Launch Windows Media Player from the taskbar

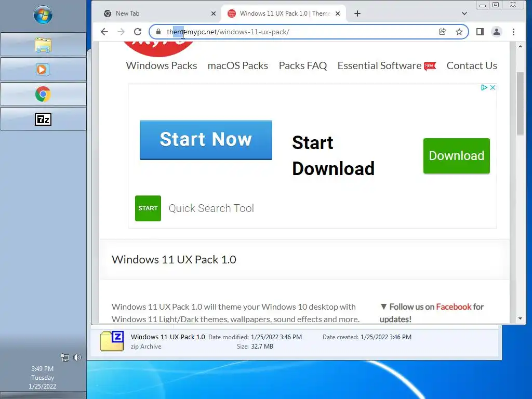(x=43, y=70)
